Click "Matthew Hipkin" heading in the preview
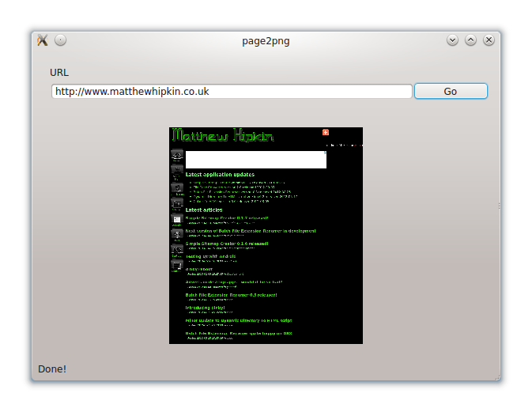This screenshot has height=412, width=532. tap(223, 135)
